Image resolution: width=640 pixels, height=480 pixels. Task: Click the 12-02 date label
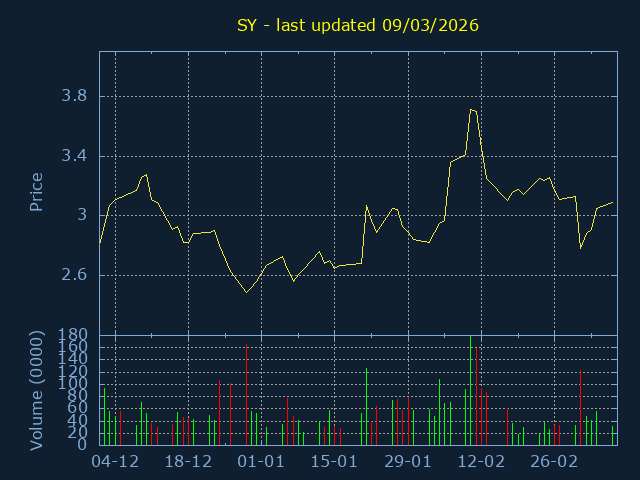pyautogui.click(x=481, y=462)
